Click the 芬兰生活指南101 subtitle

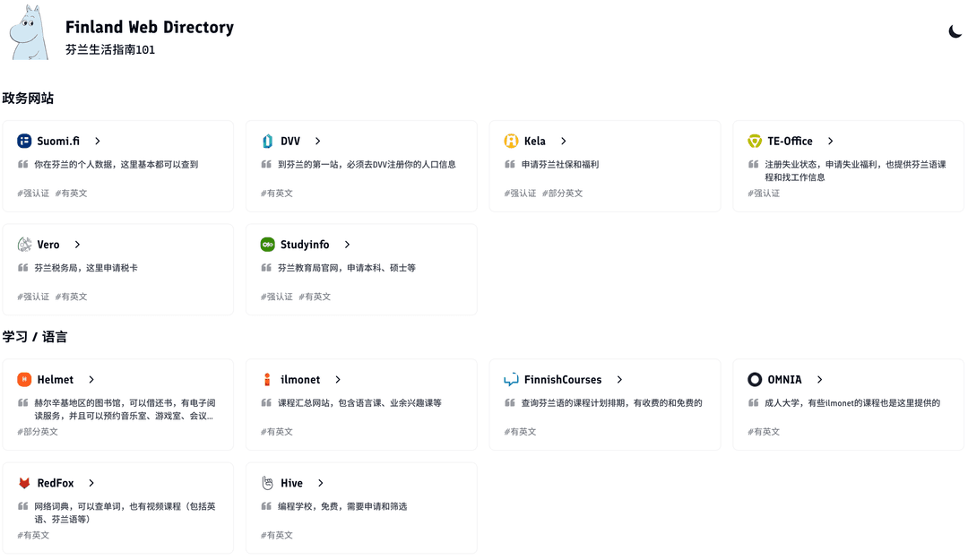[x=110, y=49]
